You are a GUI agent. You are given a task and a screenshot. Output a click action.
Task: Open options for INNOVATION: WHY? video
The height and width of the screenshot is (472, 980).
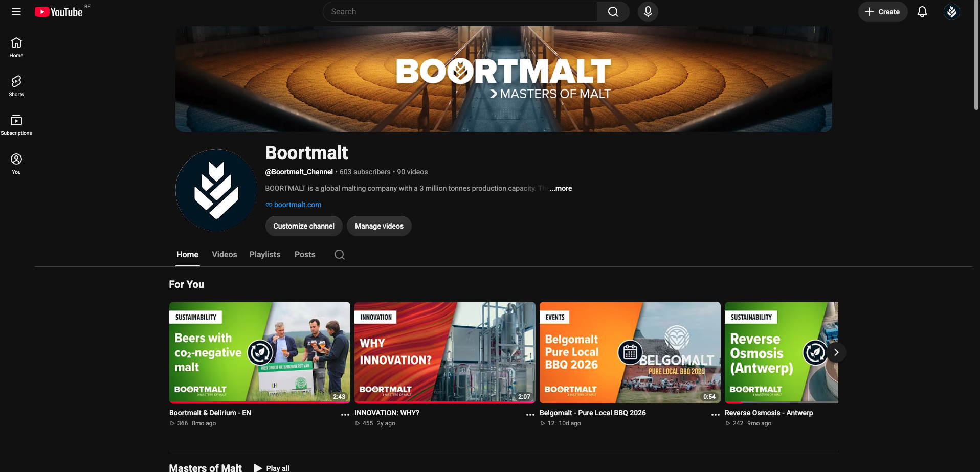pyautogui.click(x=530, y=414)
